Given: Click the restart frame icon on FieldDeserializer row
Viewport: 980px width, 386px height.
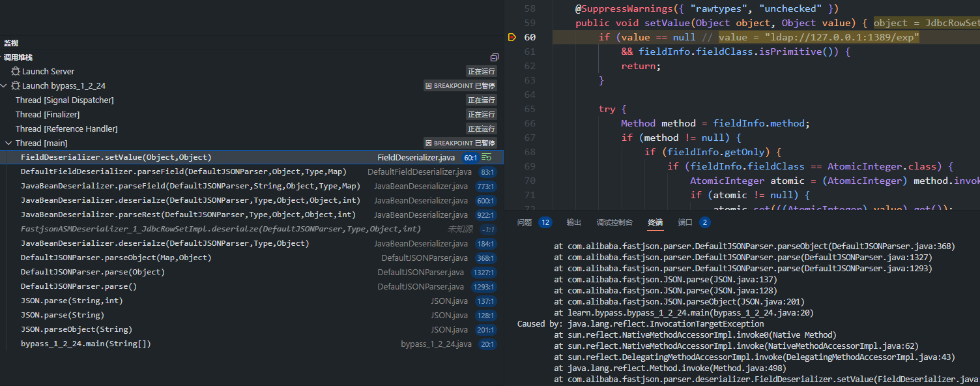Looking at the screenshot, I should click(x=487, y=158).
